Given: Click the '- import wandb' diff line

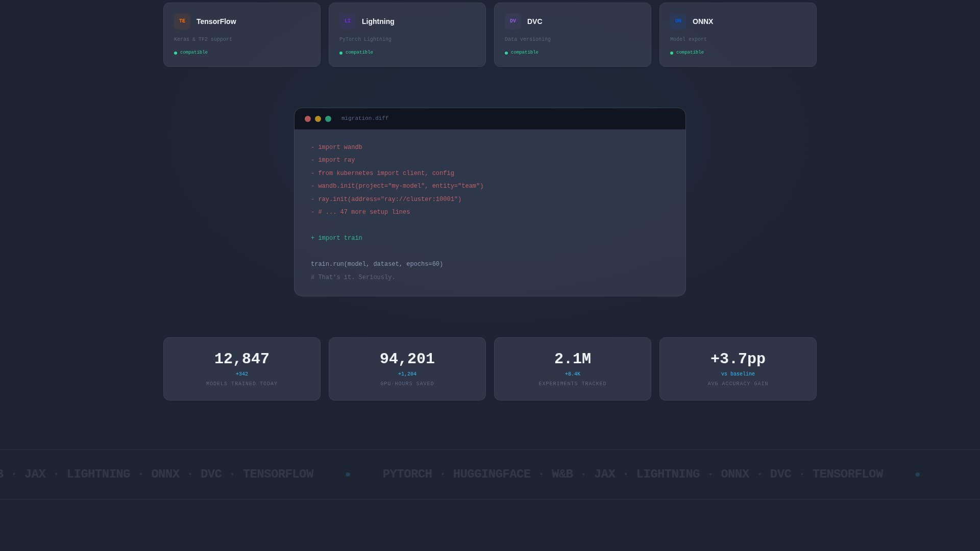Looking at the screenshot, I should point(336,147).
